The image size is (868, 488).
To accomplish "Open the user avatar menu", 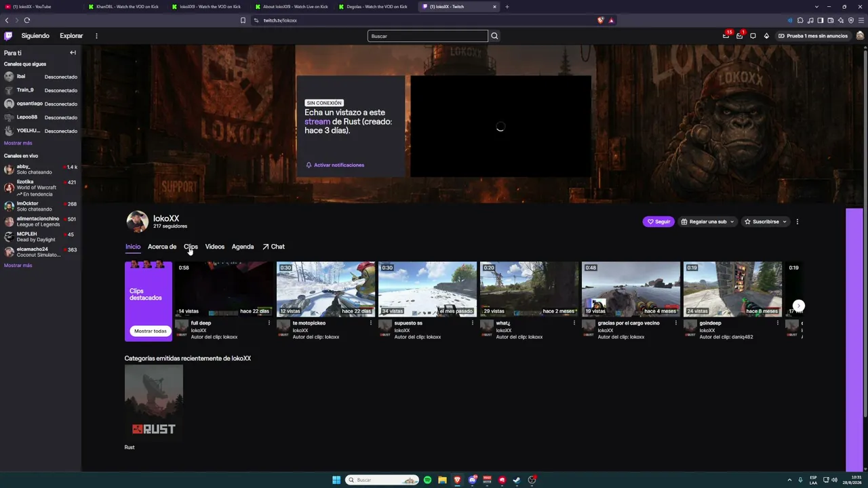I will click(x=860, y=36).
